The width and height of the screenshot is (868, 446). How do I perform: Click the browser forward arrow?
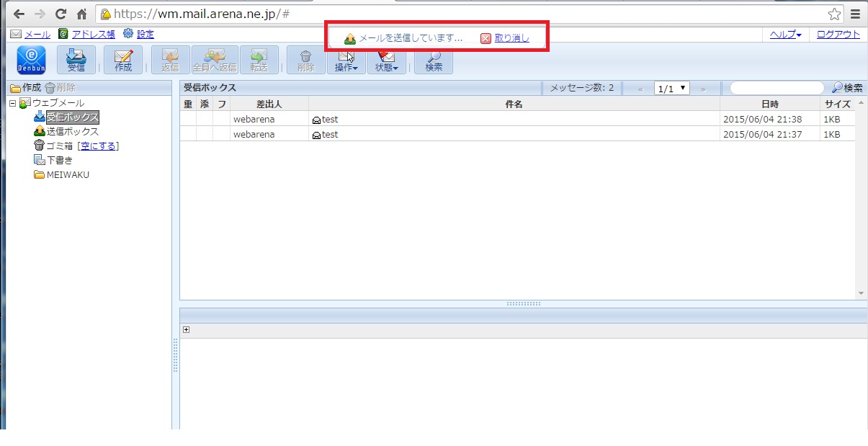(x=40, y=14)
